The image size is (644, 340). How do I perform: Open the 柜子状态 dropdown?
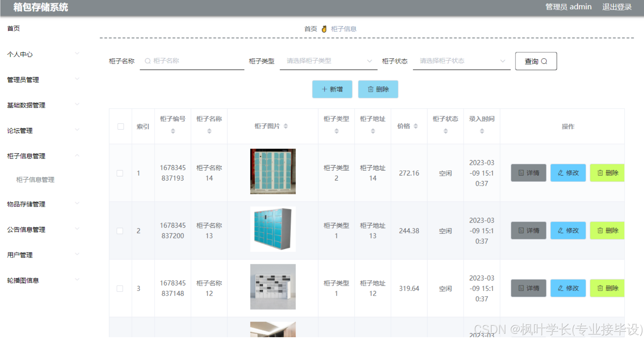click(x=462, y=61)
